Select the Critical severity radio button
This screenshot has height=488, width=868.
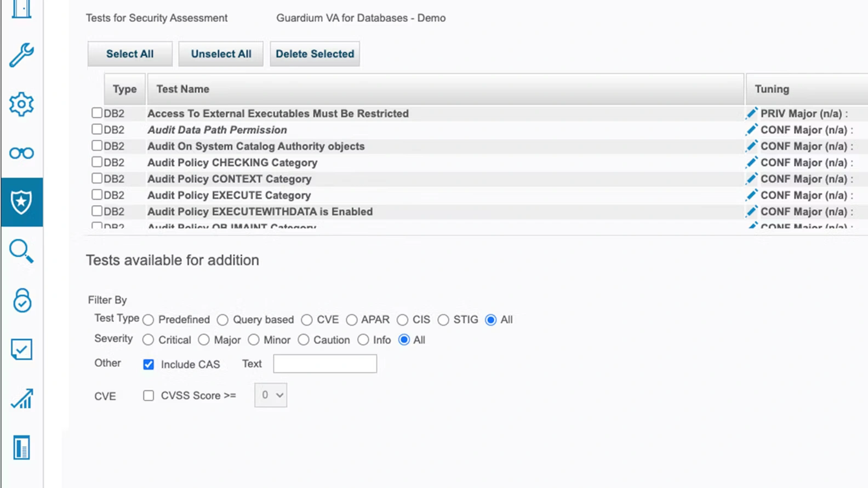[x=148, y=340]
